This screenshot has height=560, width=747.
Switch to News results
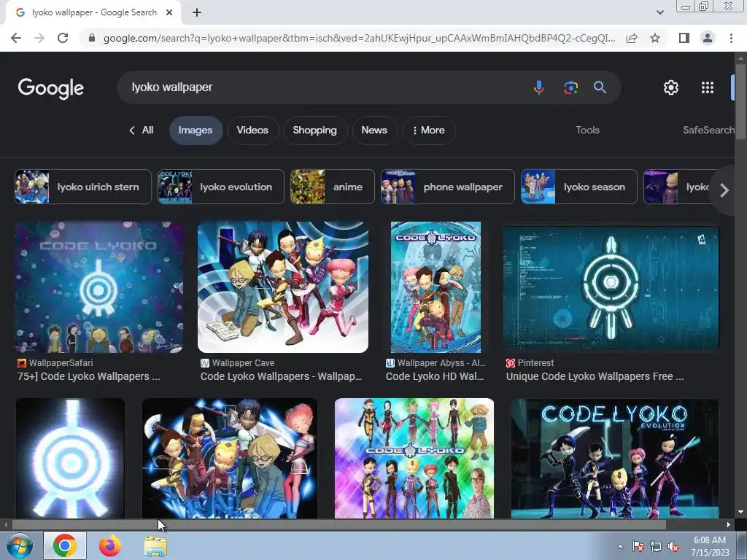[x=374, y=131]
